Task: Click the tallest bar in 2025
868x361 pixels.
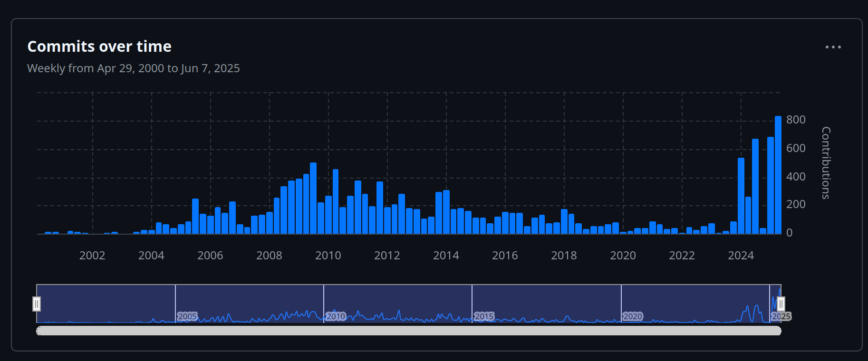Action: click(778, 175)
